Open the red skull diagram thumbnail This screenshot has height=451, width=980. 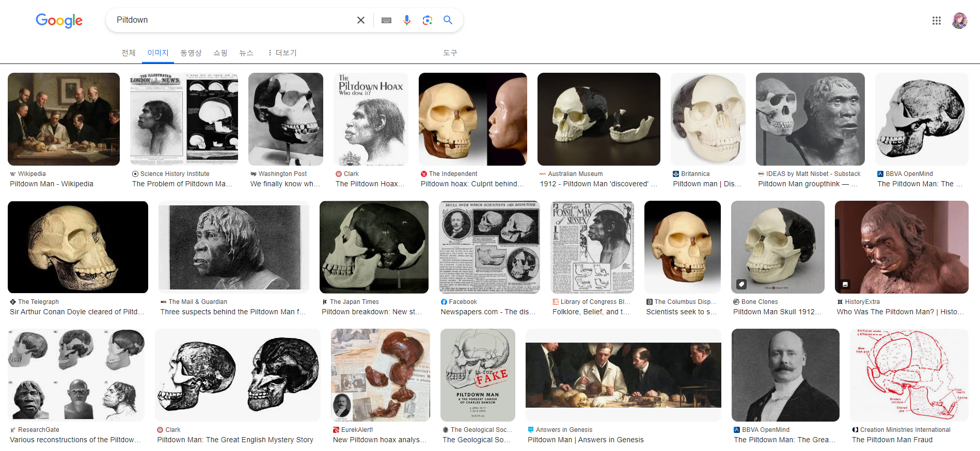tap(909, 375)
